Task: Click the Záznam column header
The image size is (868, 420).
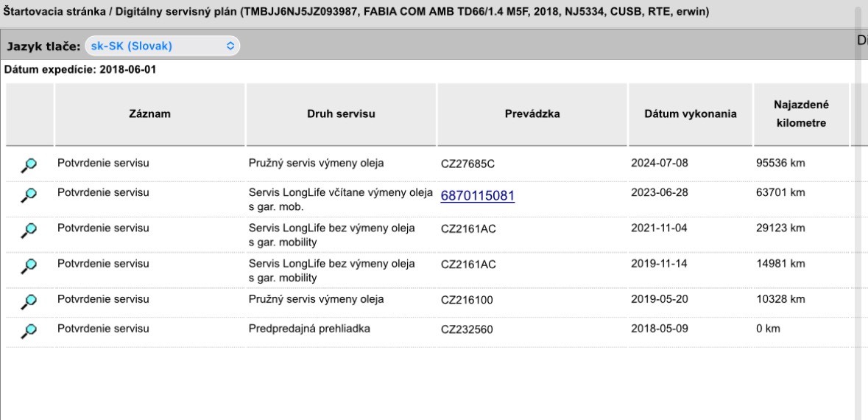Action: pos(149,114)
